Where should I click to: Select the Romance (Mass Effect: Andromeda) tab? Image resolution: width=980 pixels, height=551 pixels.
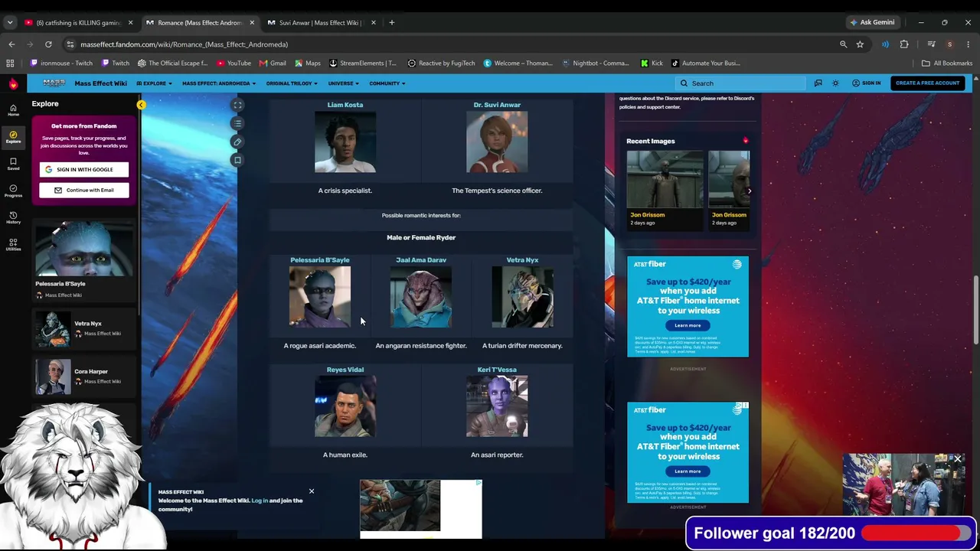point(199,22)
